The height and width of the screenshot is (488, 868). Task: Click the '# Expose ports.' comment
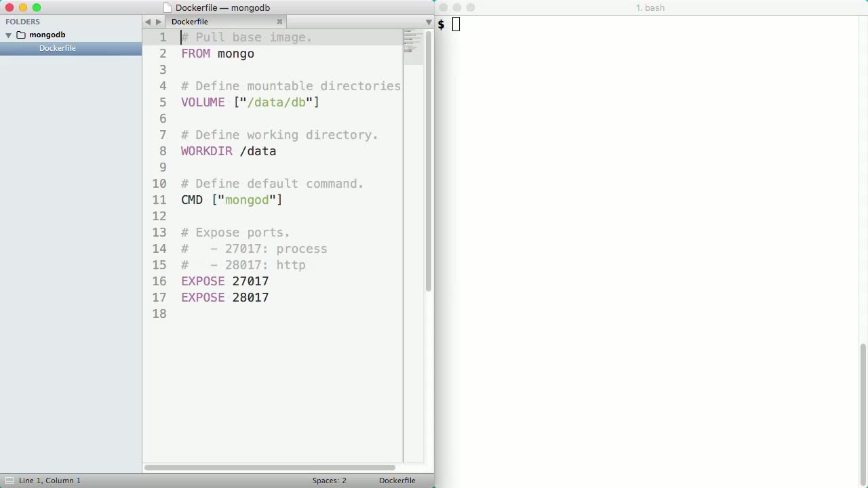point(235,232)
